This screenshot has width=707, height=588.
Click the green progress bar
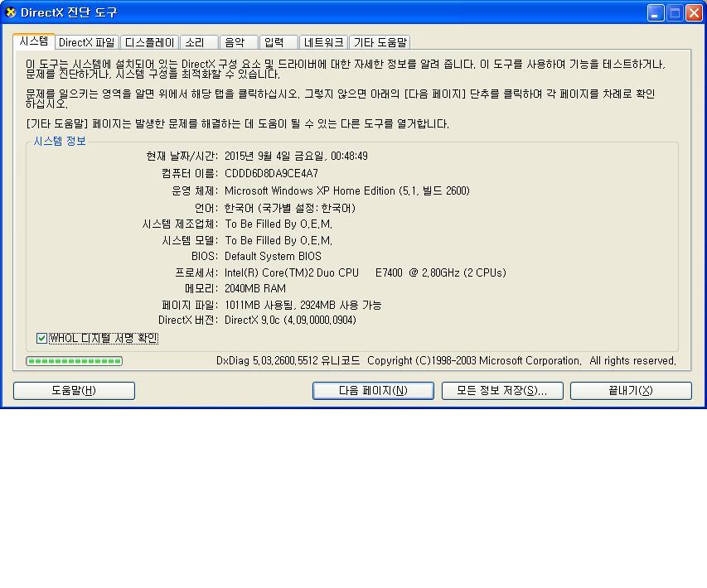[x=74, y=361]
